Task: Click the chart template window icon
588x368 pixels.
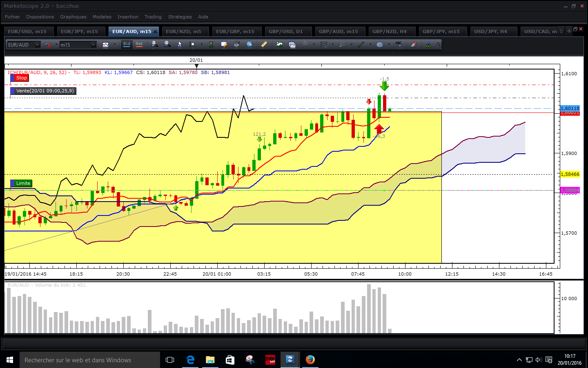Action: coord(292,45)
